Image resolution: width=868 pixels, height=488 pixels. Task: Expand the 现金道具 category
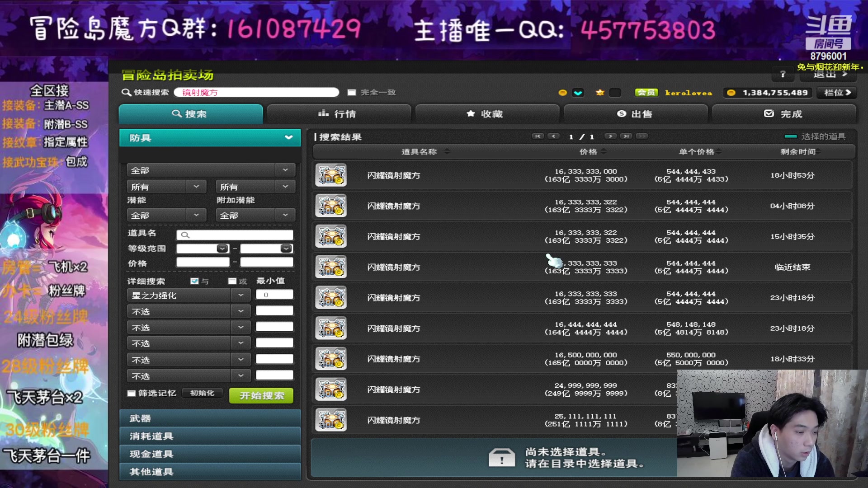point(210,454)
